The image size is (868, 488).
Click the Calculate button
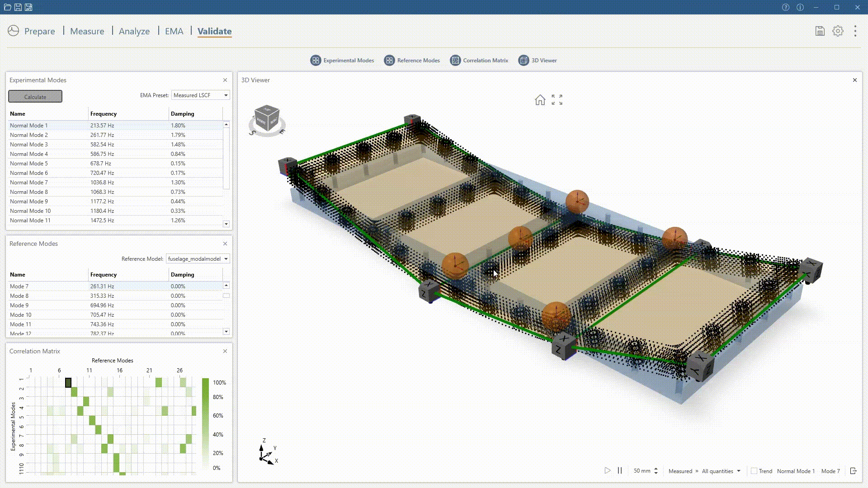coord(35,97)
